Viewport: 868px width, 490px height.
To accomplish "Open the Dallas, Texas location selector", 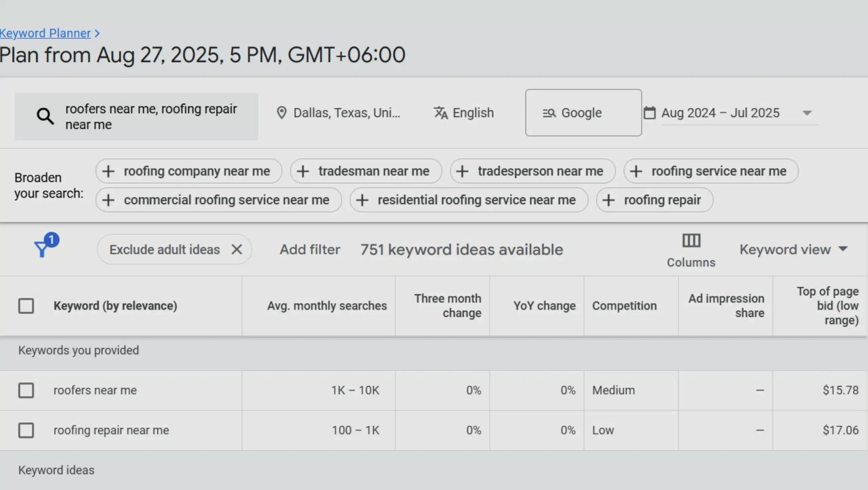I will tap(346, 113).
